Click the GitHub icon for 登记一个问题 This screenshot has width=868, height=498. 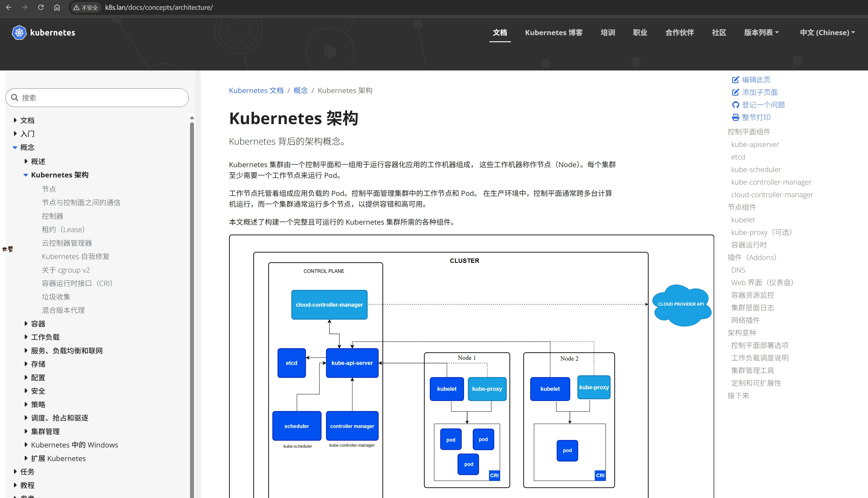(x=735, y=105)
